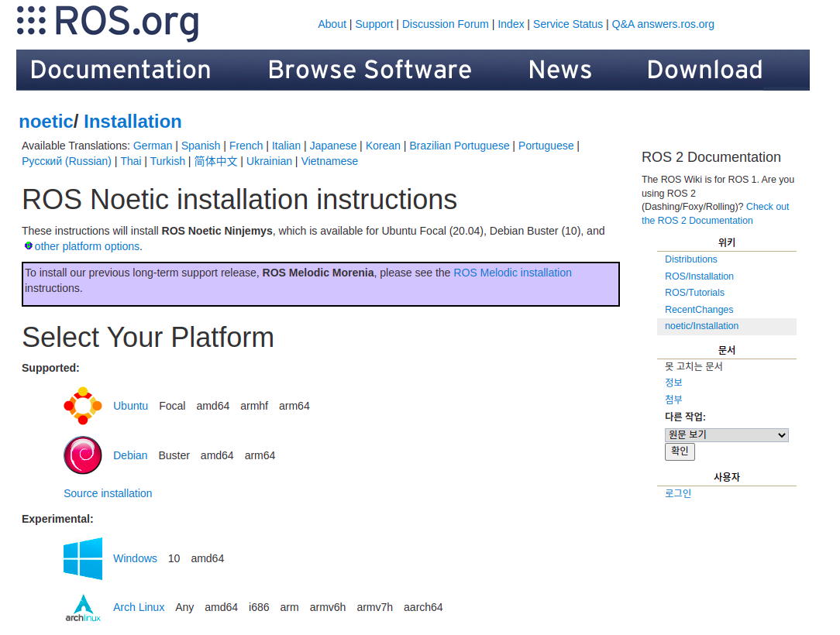840x635 pixels.
Task: Click the ROS Noetic installation instructions heading
Action: 239,199
